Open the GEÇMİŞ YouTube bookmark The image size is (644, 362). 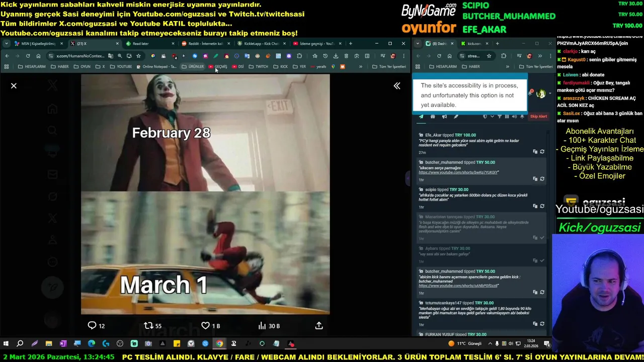tap(218, 66)
